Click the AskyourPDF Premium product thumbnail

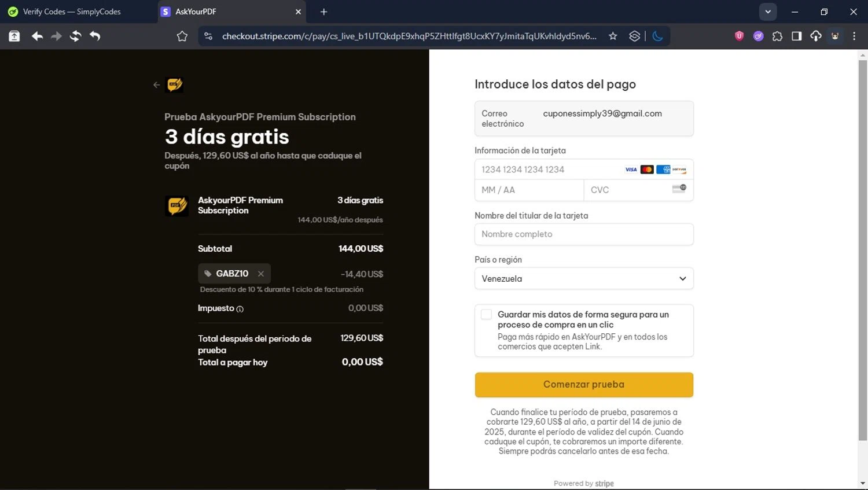[176, 206]
